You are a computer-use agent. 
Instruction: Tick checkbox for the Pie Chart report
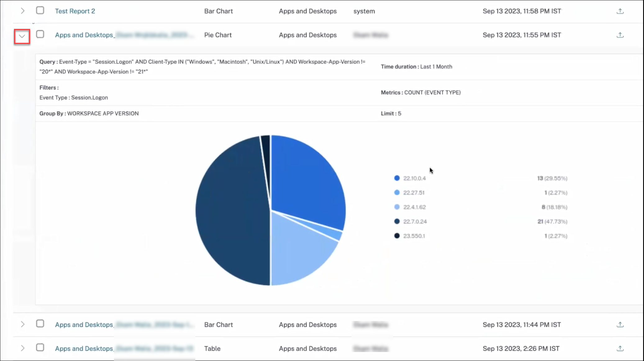pos(40,34)
